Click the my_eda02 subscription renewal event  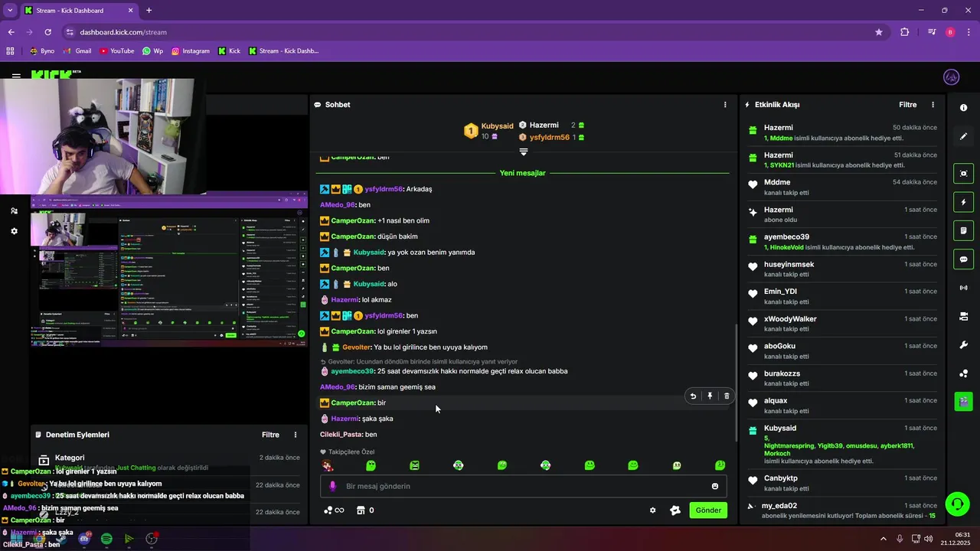click(x=842, y=510)
